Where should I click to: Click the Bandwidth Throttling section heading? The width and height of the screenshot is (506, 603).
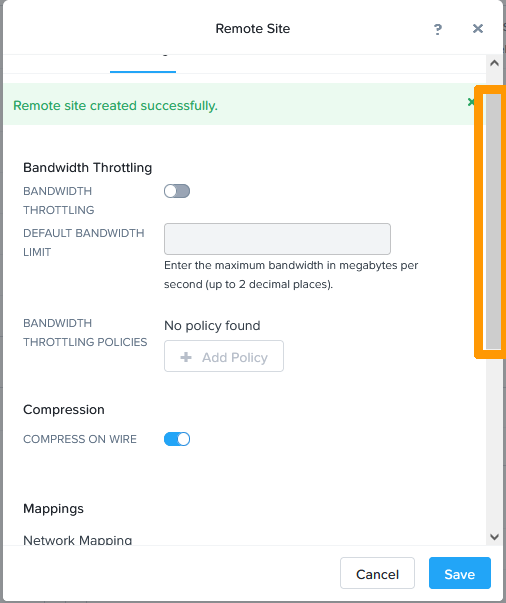[88, 168]
